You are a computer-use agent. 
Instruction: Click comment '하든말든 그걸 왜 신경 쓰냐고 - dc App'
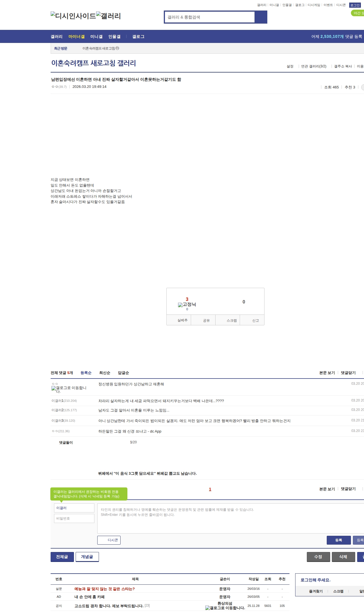tap(130, 431)
